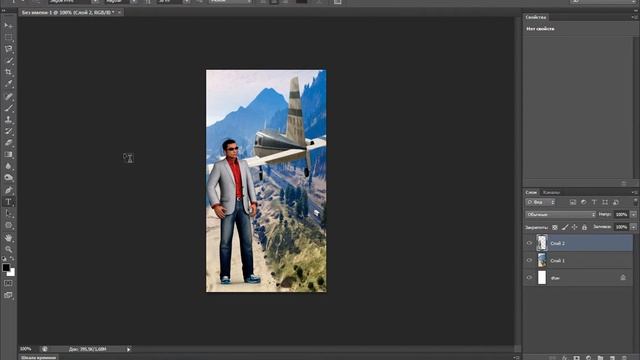The height and width of the screenshot is (360, 640).
Task: Select the Blur tool
Action: coord(8,166)
